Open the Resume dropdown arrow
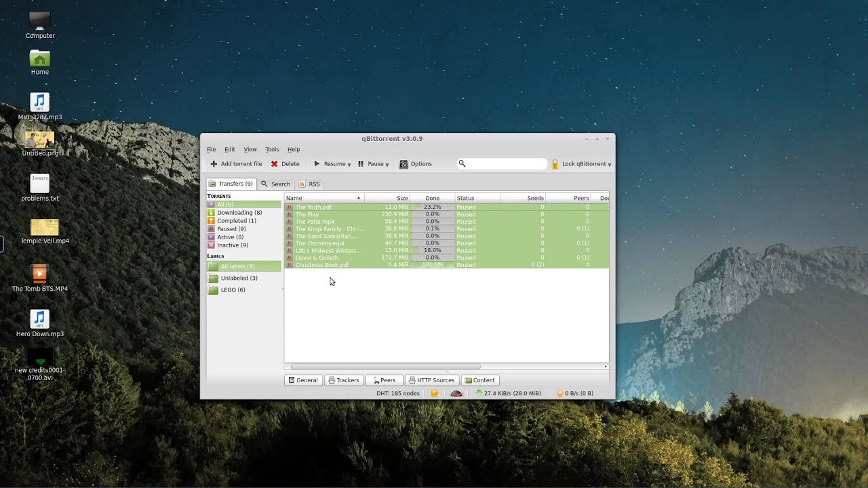The height and width of the screenshot is (488, 868). 349,165
